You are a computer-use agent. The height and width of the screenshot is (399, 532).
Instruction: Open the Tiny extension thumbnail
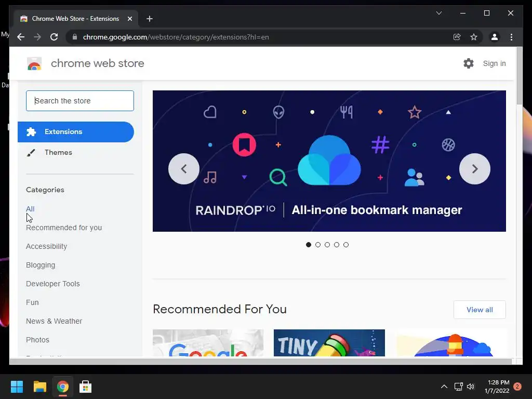pos(329,343)
